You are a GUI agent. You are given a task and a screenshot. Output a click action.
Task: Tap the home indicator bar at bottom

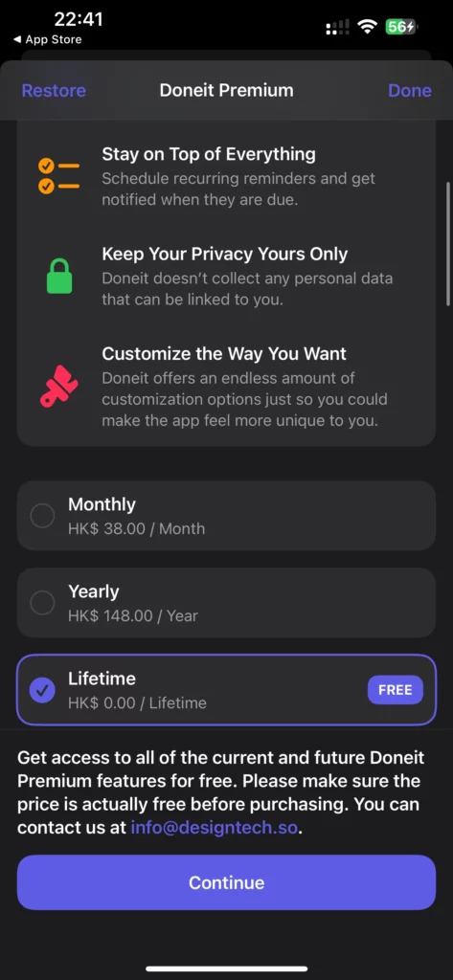[226, 969]
